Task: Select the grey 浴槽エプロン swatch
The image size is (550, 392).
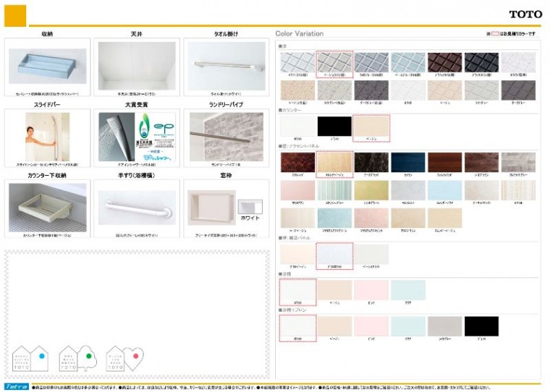Action: 445,326
